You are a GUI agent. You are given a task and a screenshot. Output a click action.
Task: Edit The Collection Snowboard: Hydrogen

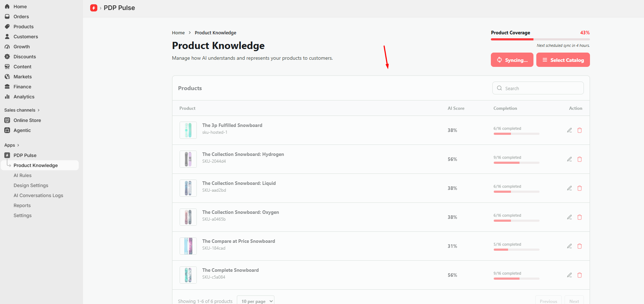click(x=570, y=159)
